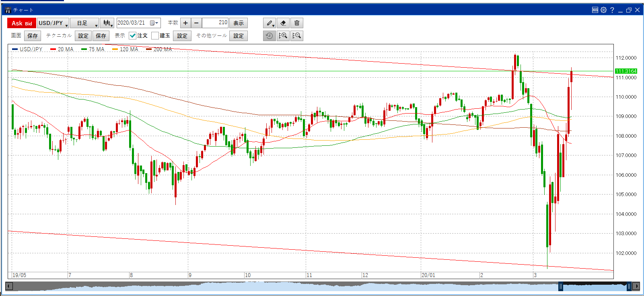Open the USD/JPY currency pair dropdown
Screen dimensions: 644x296
click(x=53, y=23)
